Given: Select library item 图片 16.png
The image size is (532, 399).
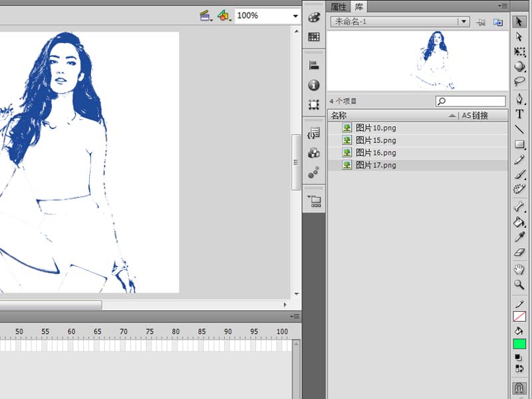Looking at the screenshot, I should pos(418,153).
